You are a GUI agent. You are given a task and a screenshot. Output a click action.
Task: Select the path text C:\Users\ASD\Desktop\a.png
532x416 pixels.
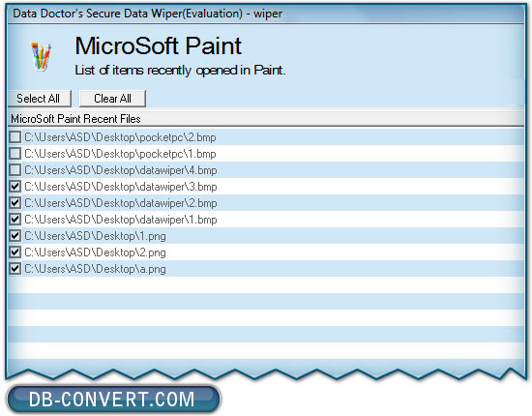[96, 269]
